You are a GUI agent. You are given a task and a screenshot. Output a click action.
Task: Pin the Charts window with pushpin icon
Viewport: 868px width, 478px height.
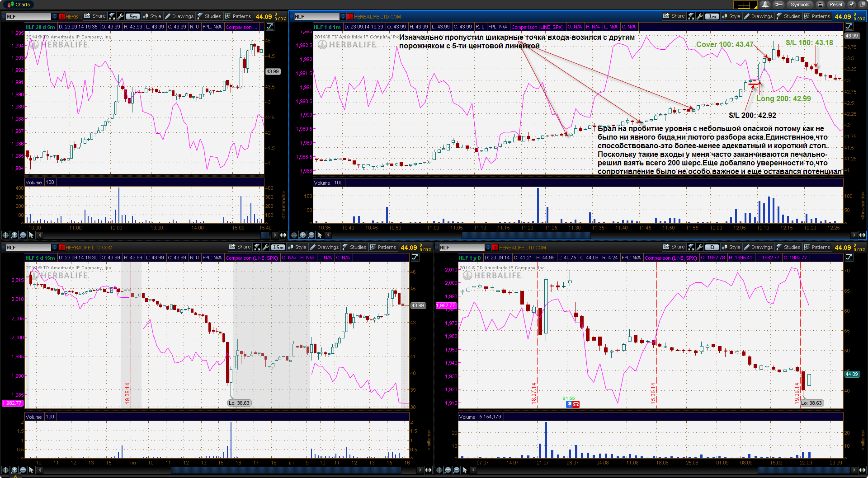pyautogui.click(x=851, y=5)
